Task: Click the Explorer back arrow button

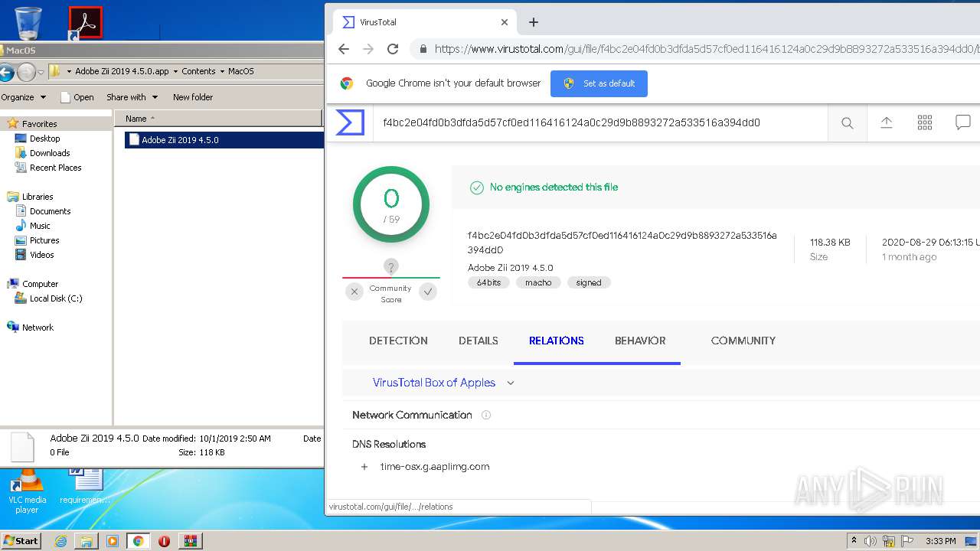Action: pos(6,73)
